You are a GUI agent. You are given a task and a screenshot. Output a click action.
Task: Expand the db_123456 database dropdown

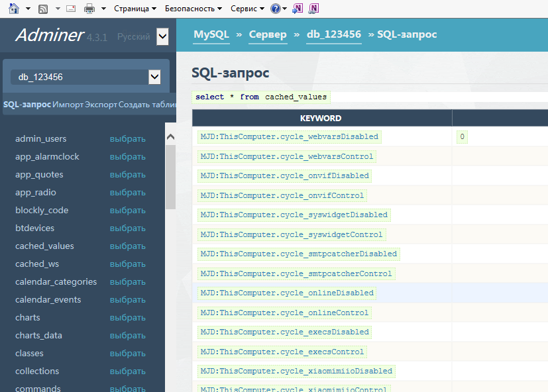click(154, 77)
